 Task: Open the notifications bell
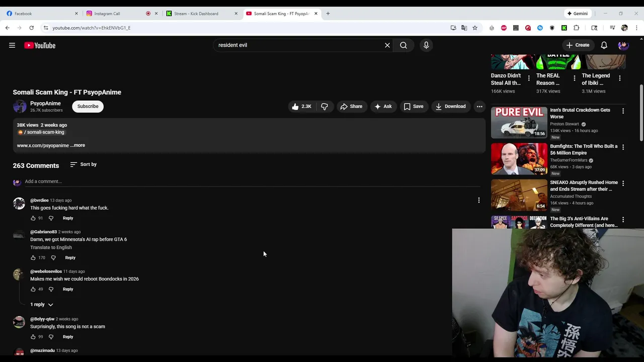click(604, 45)
